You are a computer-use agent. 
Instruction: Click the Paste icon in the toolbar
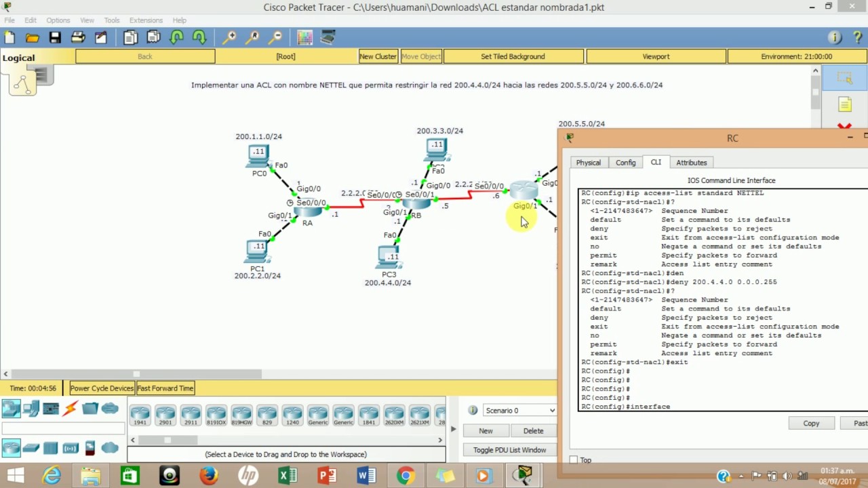(154, 38)
